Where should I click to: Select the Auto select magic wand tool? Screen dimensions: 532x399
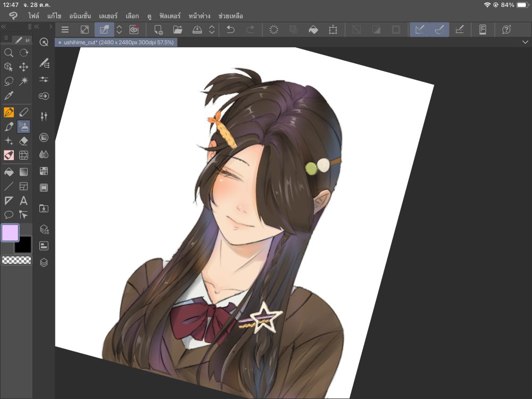(24, 81)
